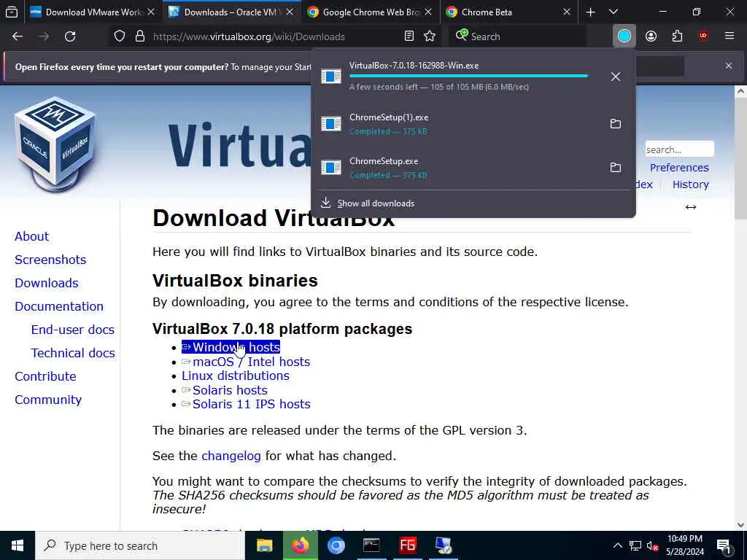Dismiss the Open Firefox startup notification
The image size is (747, 560).
(729, 66)
